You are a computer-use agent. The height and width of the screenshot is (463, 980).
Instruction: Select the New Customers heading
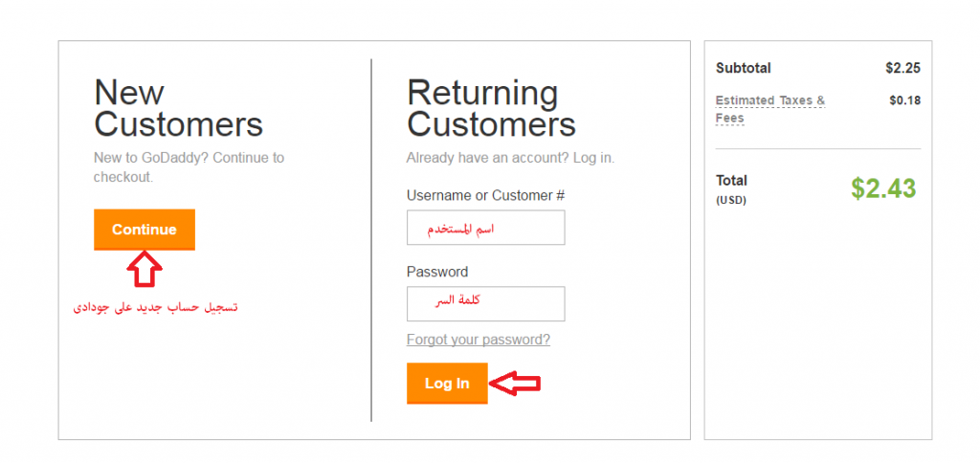178,108
